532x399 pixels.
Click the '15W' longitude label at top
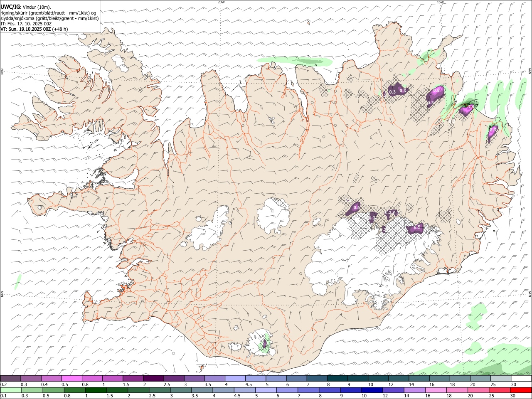(x=440, y=2)
